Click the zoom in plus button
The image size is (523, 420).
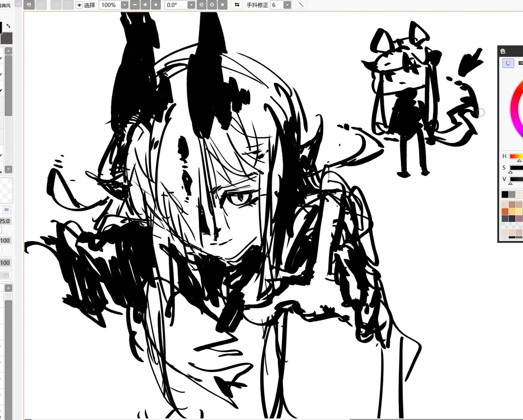click(x=146, y=5)
